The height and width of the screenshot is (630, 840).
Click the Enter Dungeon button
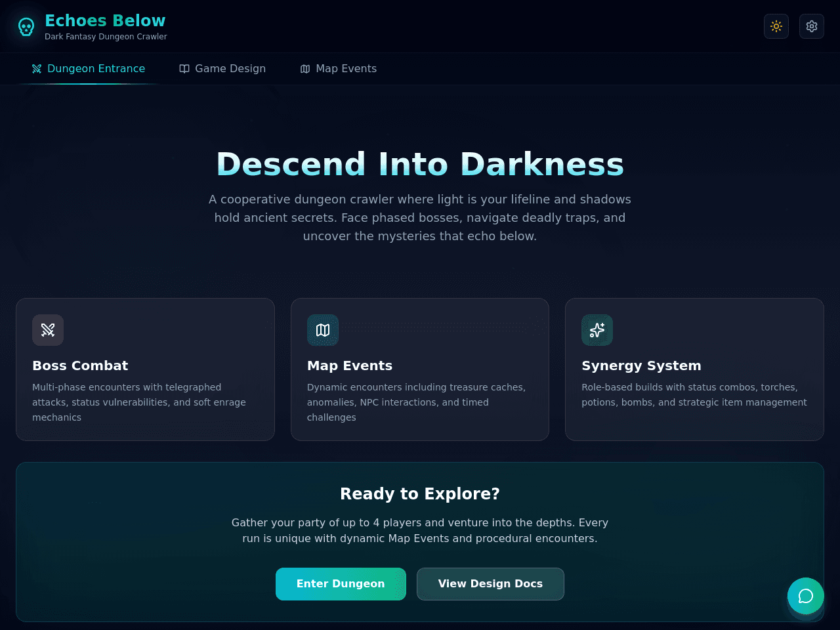click(341, 584)
